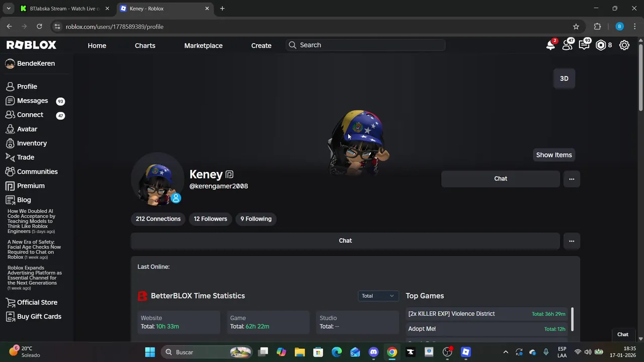Go back in browser history
The image size is (644, 362).
click(9, 27)
